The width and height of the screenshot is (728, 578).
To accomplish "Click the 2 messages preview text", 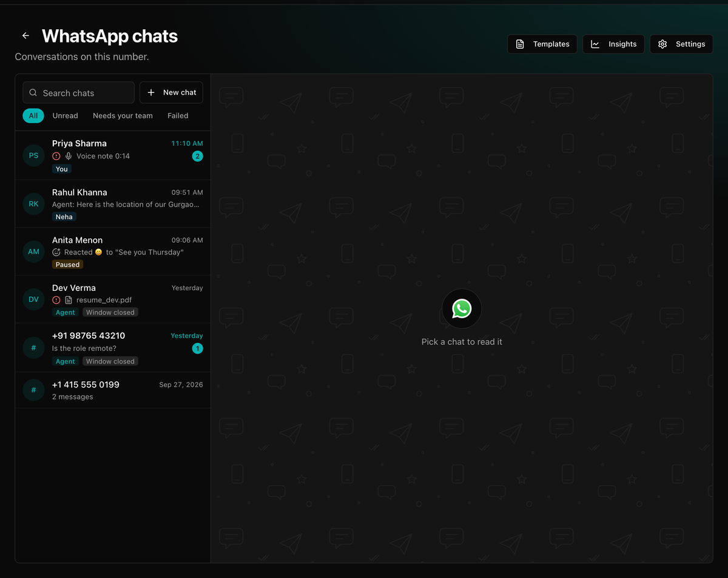I will (x=73, y=397).
